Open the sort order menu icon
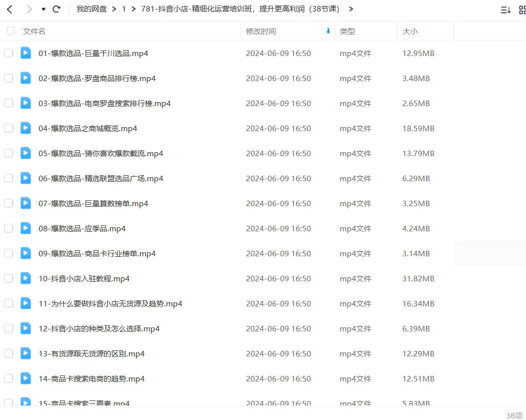This screenshot has height=420, width=526. click(505, 10)
